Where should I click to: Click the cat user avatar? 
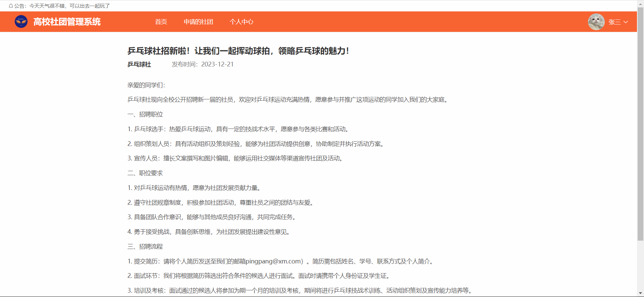(596, 22)
